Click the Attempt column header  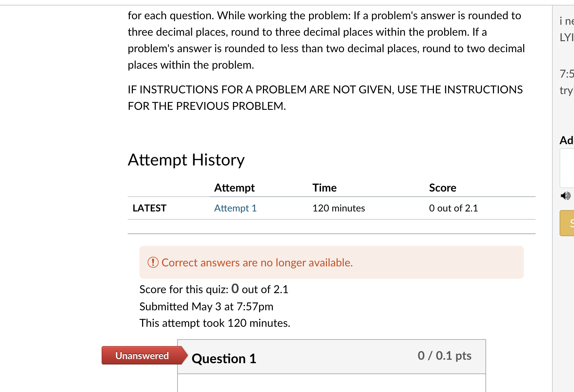[234, 188]
